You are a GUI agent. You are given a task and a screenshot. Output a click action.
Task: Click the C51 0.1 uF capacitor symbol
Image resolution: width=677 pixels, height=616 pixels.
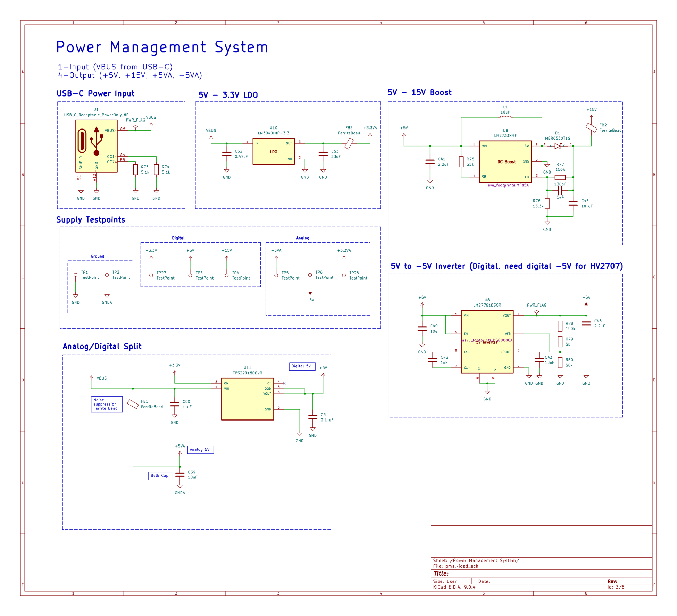313,417
